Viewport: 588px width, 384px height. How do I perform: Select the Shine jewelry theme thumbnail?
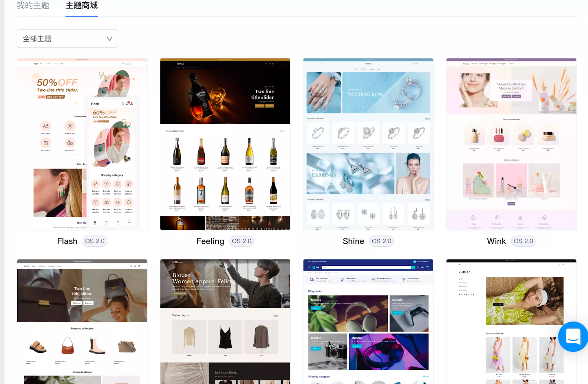(368, 144)
